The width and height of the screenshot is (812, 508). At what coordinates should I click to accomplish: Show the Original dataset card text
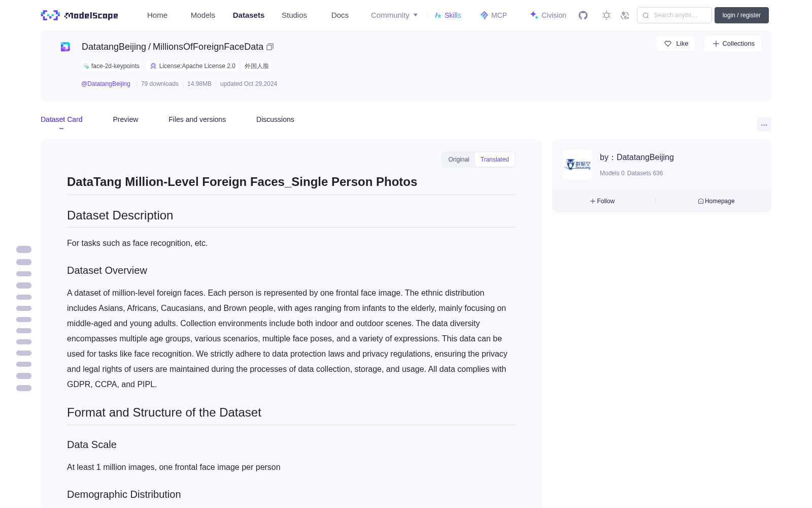(459, 160)
